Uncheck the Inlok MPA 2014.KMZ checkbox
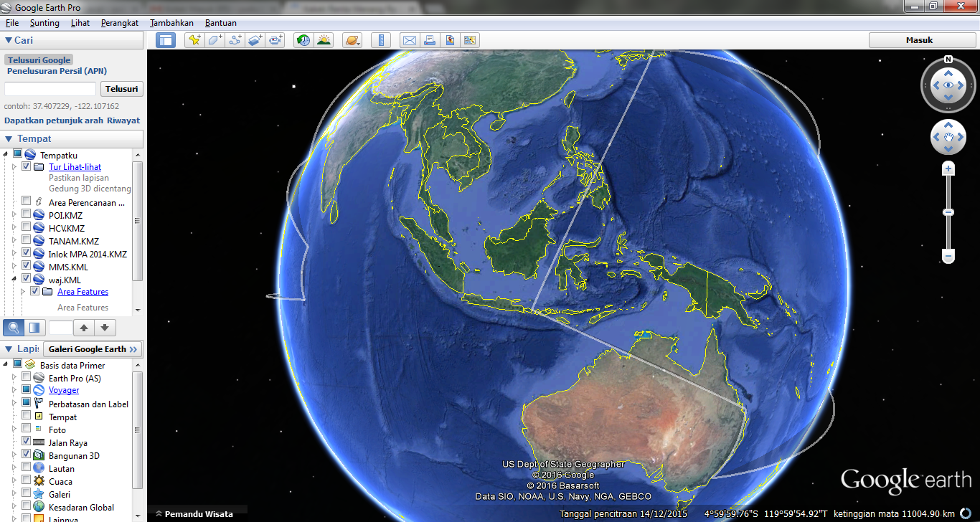 pyautogui.click(x=27, y=253)
